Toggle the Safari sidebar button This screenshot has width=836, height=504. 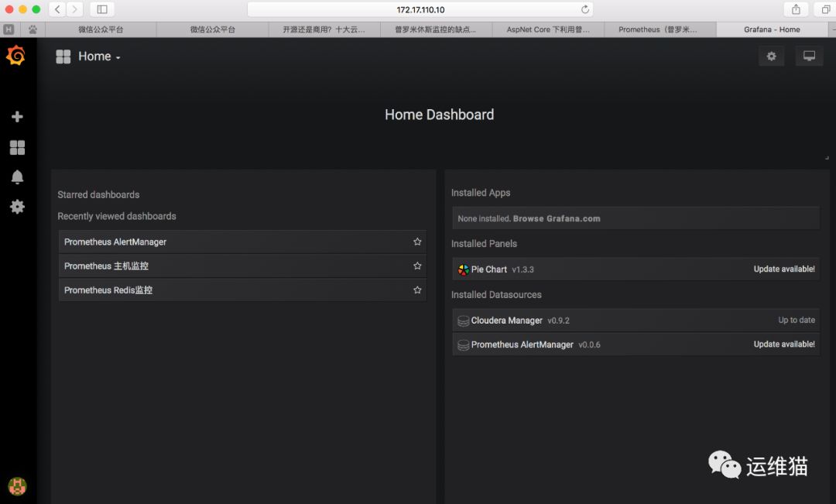point(101,9)
